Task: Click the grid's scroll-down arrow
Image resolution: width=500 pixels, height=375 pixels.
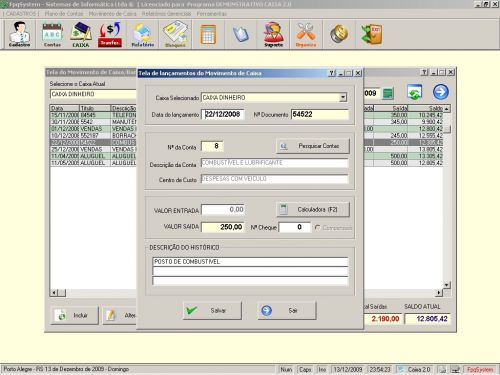Action: pyautogui.click(x=447, y=285)
